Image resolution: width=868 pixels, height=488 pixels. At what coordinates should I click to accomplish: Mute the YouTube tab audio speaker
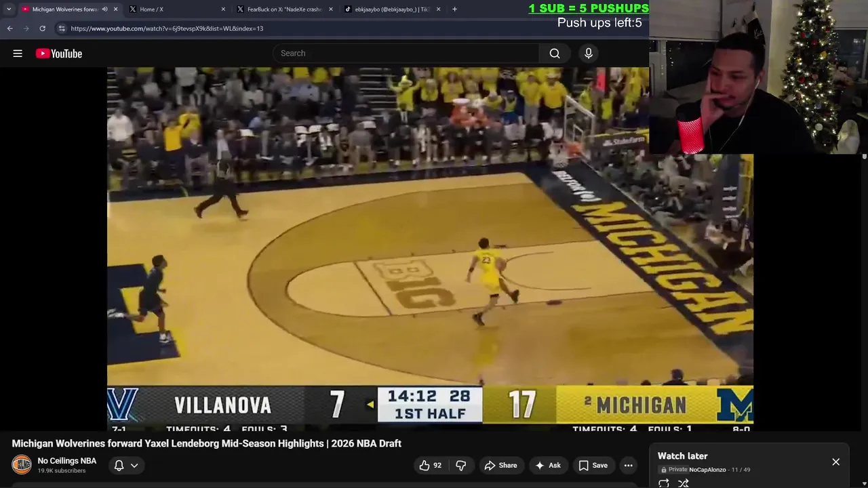(x=104, y=9)
